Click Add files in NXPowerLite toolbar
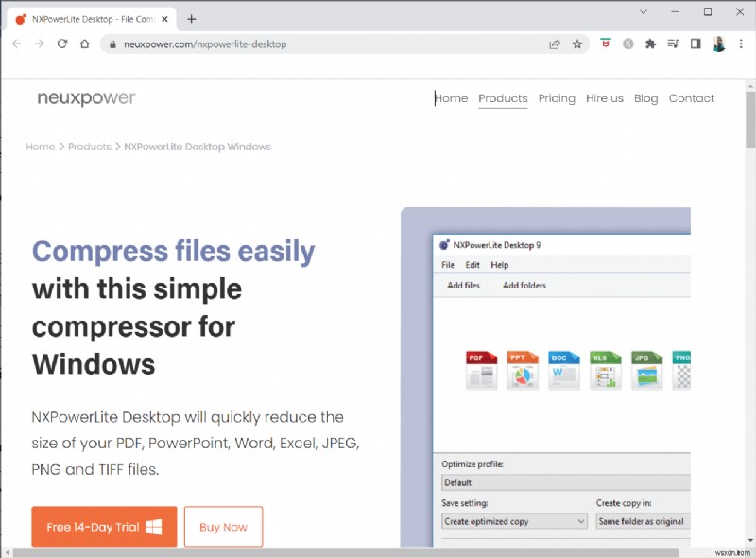756x558 pixels. coord(463,286)
